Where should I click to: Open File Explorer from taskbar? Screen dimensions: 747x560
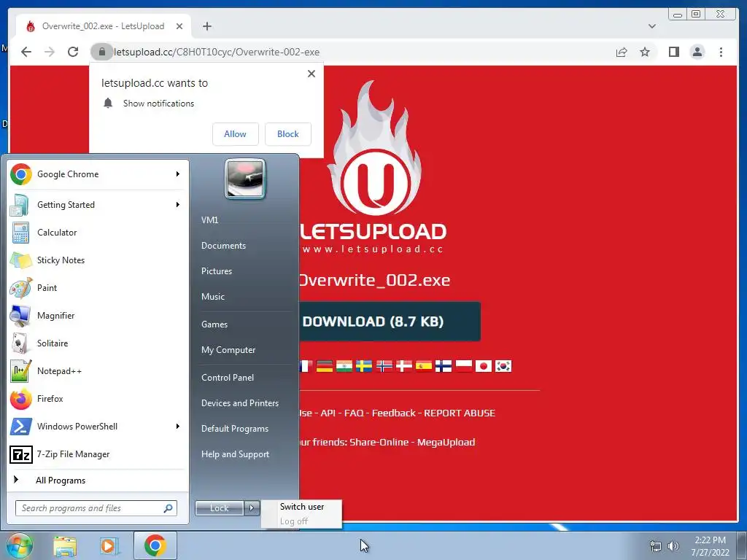coord(65,545)
